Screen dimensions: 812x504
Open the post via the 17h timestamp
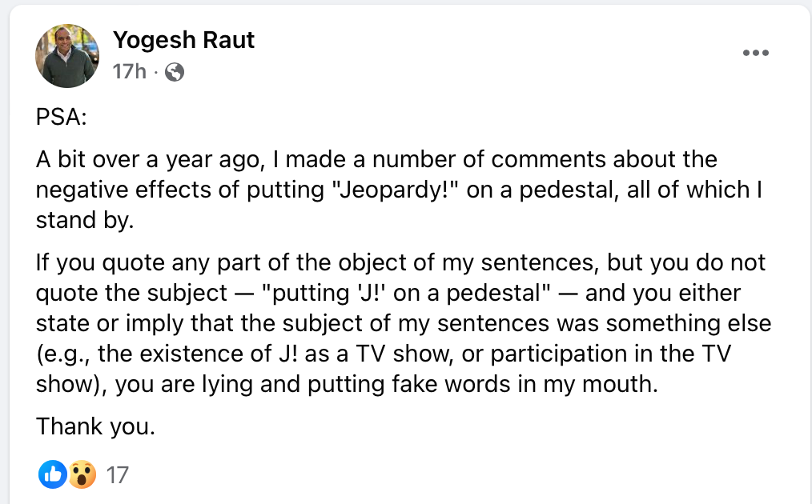[x=128, y=72]
